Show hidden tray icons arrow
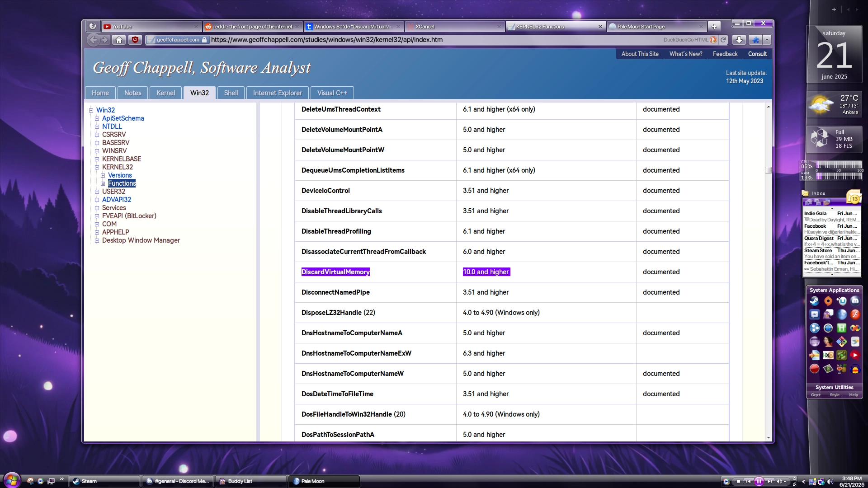This screenshot has width=868, height=488. [803, 482]
